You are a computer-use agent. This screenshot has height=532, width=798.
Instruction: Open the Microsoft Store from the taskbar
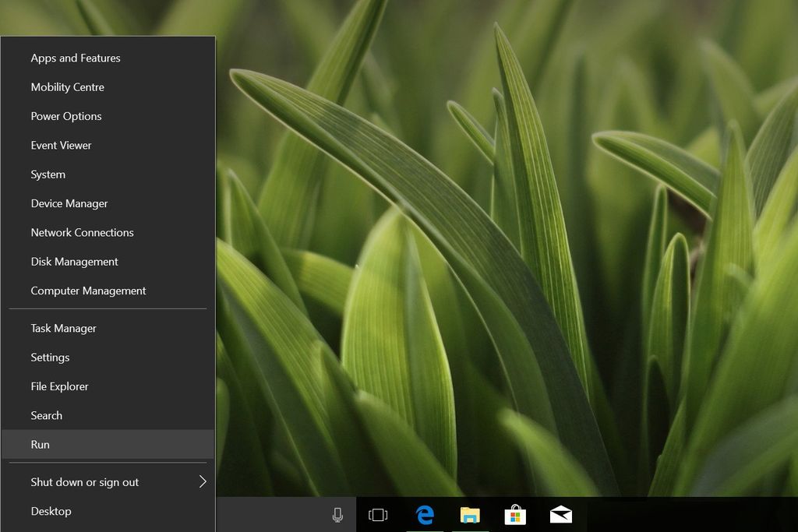coord(515,515)
